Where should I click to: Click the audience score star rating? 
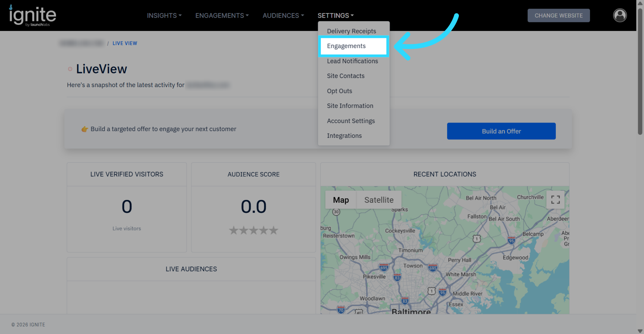[x=253, y=230]
